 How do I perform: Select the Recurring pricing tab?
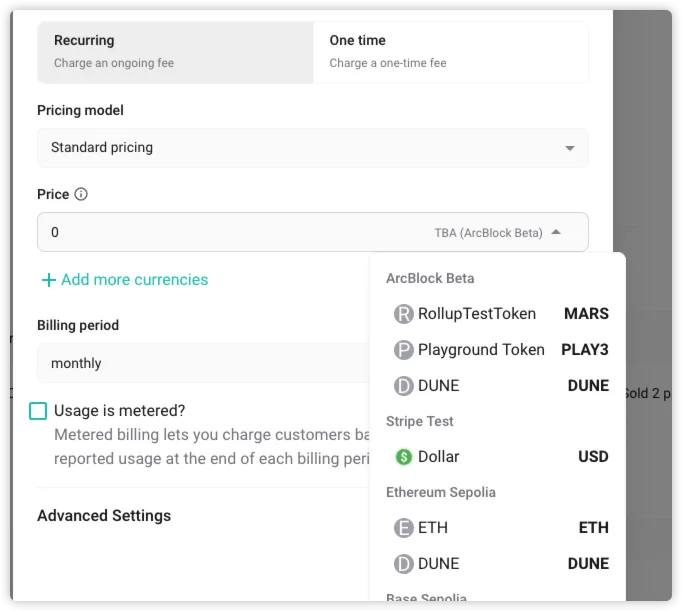(175, 52)
